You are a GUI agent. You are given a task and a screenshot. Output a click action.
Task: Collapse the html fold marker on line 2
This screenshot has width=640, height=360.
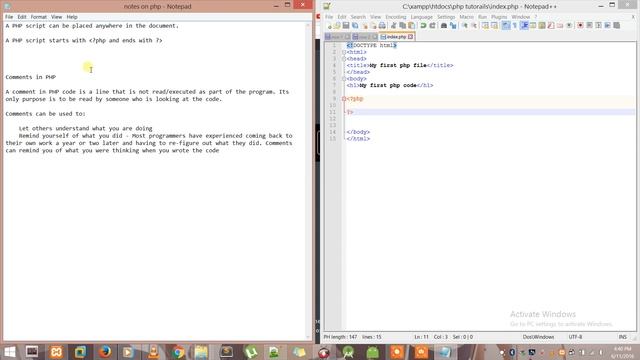344,52
